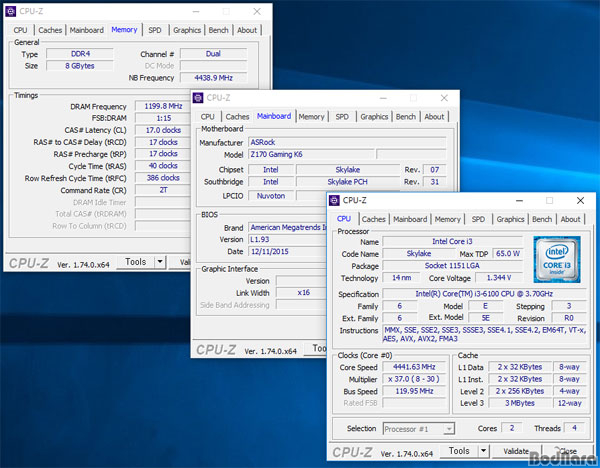Open Graphics tab in Mainboard window
This screenshot has height=468, width=600.
tap(374, 117)
